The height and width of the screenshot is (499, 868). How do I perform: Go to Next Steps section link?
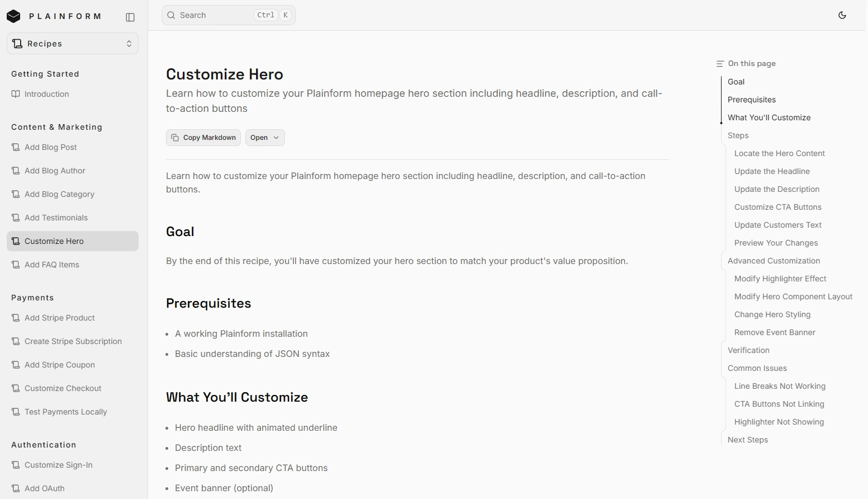[x=748, y=440]
